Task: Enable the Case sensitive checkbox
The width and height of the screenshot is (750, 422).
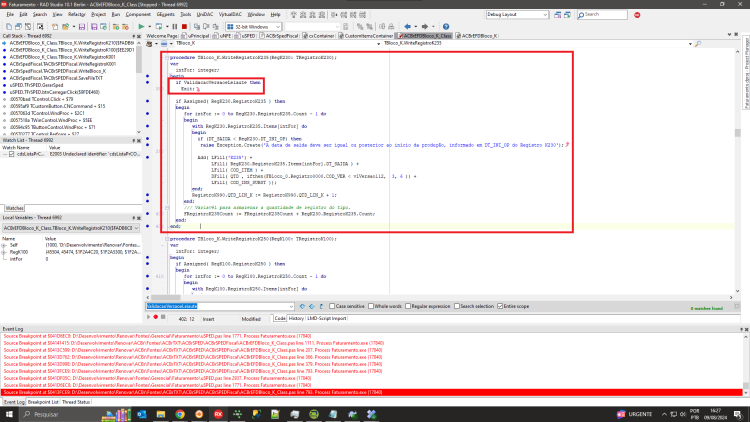Action: tap(332, 306)
